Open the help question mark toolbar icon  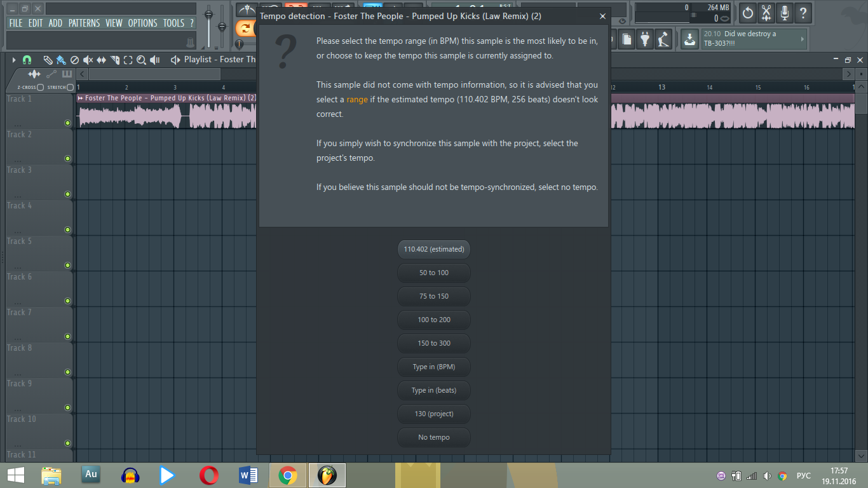[803, 12]
